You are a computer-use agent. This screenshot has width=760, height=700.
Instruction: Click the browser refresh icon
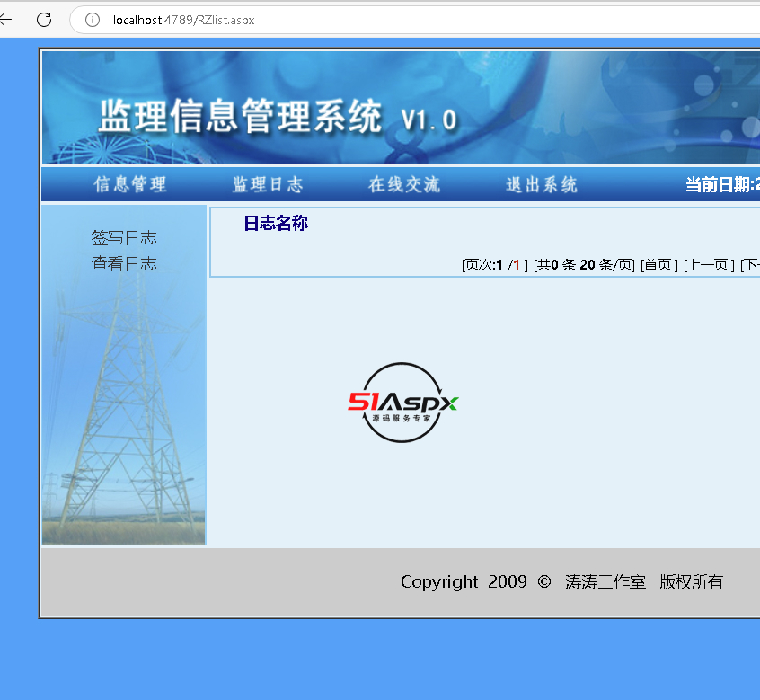[44, 19]
